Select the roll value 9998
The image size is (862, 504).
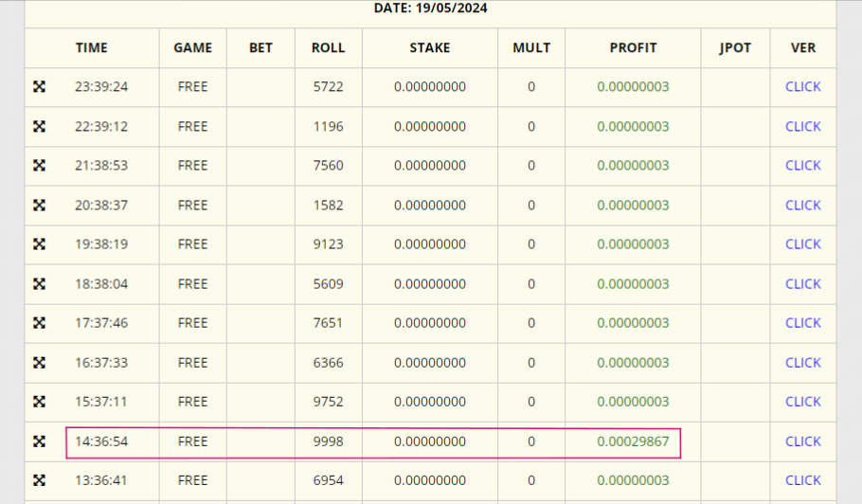click(328, 441)
